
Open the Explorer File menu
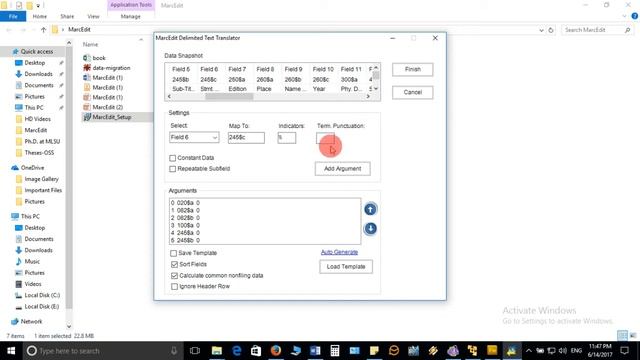13,16
